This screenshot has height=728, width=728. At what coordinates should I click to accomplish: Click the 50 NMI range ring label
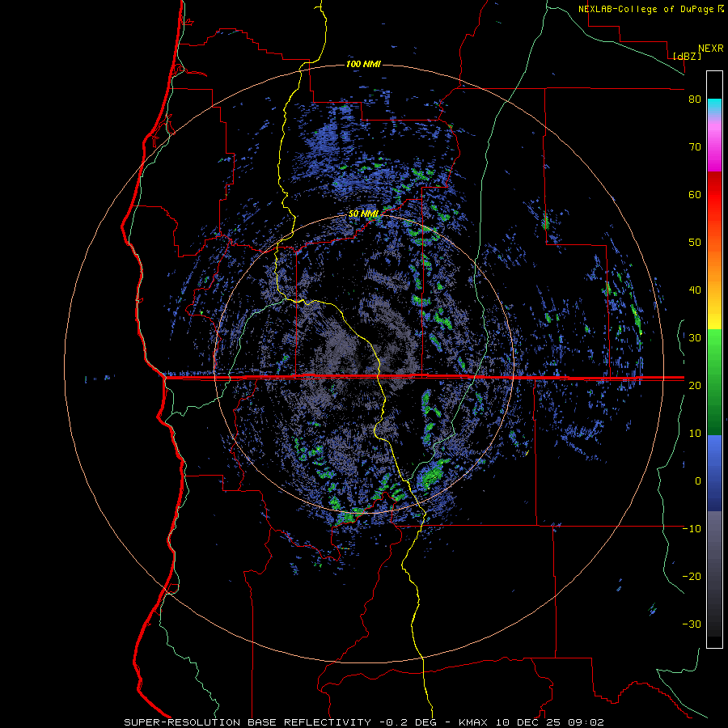click(363, 214)
